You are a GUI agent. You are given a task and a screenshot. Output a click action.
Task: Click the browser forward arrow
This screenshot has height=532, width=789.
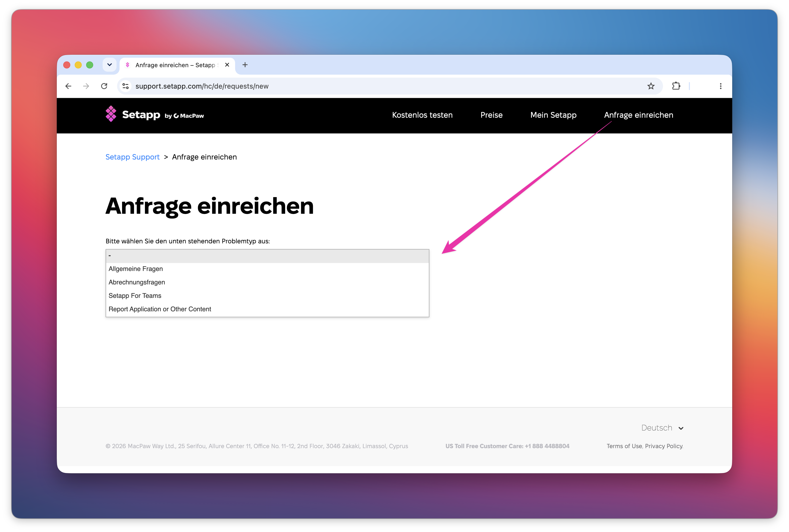click(x=86, y=86)
